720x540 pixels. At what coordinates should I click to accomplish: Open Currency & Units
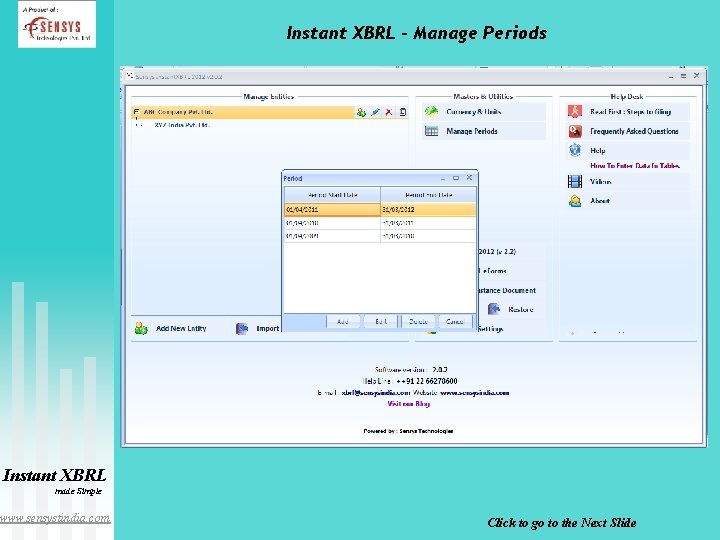(x=473, y=112)
